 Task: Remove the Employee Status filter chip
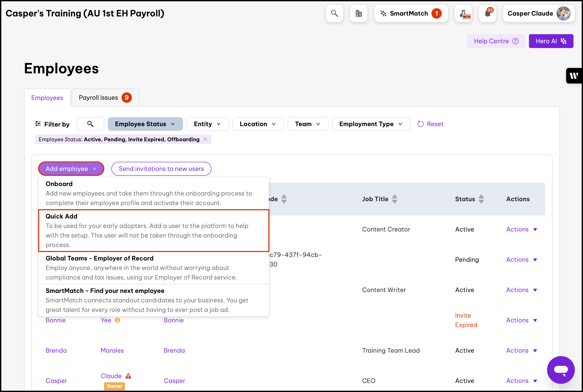click(x=205, y=140)
